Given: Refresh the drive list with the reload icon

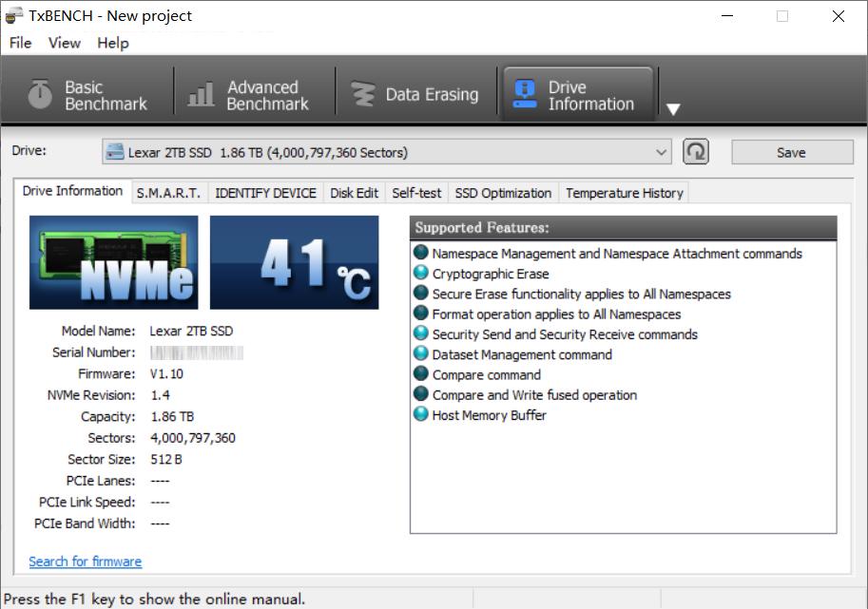Looking at the screenshot, I should click(x=695, y=151).
